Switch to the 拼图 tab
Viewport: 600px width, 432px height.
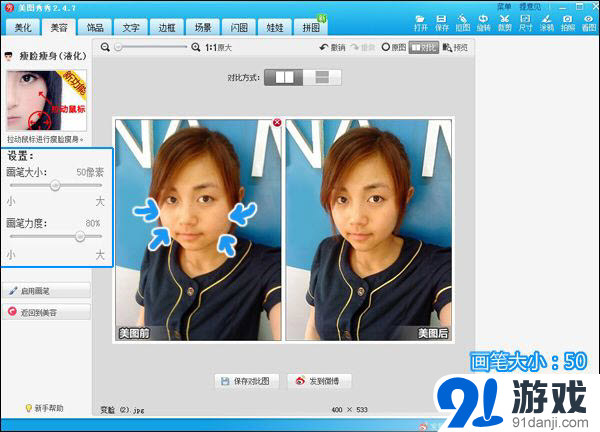coord(311,28)
